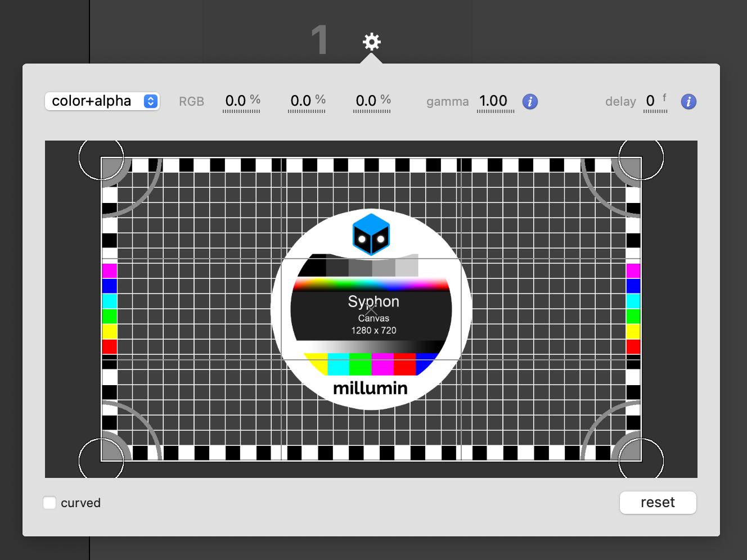Click the blue Syphon cube logo
747x560 pixels.
(x=371, y=234)
